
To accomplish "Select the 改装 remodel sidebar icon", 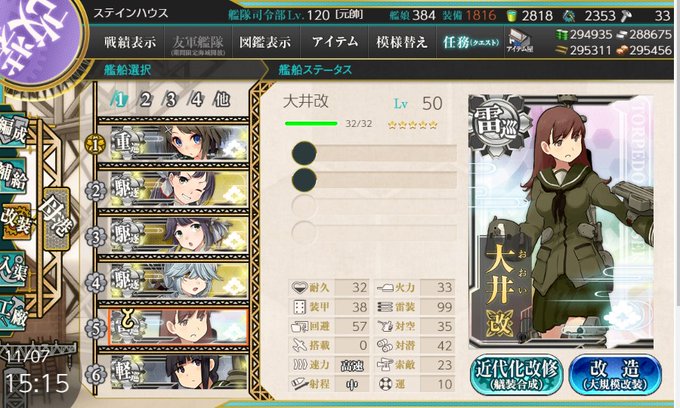I will tap(16, 221).
